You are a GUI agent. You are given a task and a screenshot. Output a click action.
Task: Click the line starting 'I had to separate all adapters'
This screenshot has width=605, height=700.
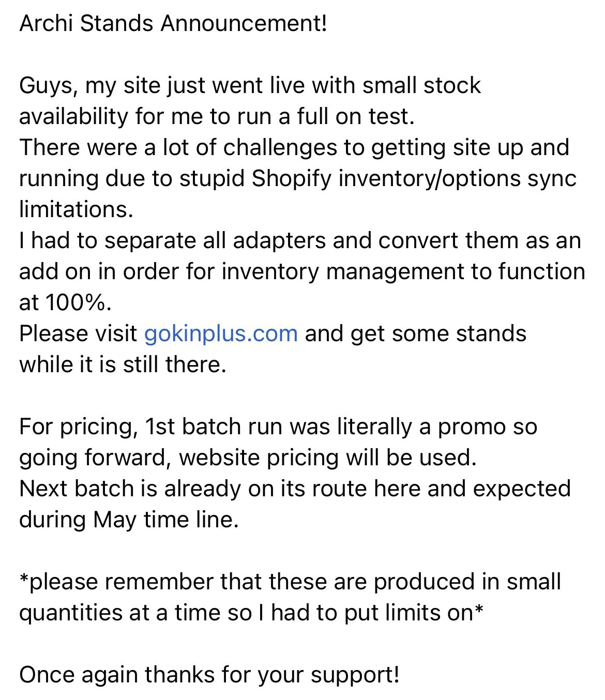(x=300, y=241)
